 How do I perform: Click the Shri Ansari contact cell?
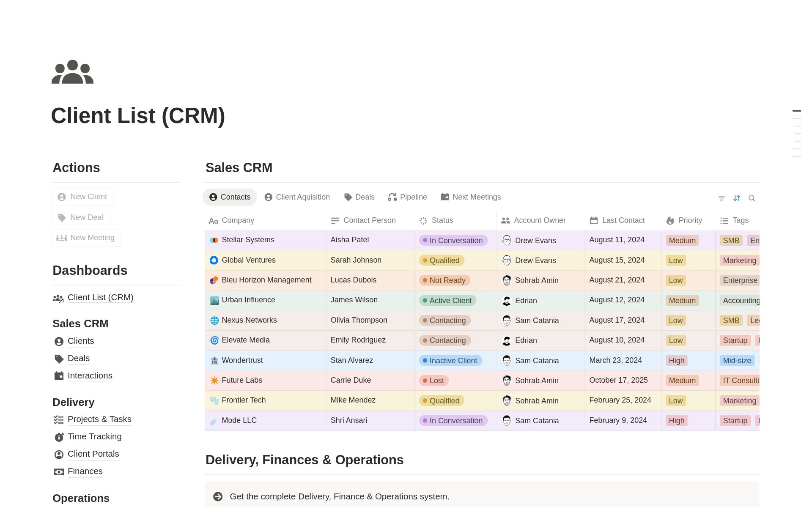point(370,421)
